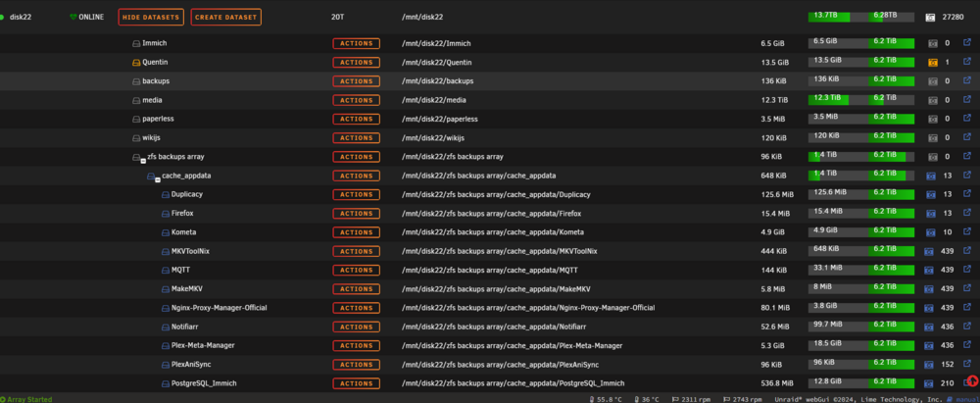The image size is (980, 403).
Task: Click the HIDE DATASETS button
Action: 151,18
